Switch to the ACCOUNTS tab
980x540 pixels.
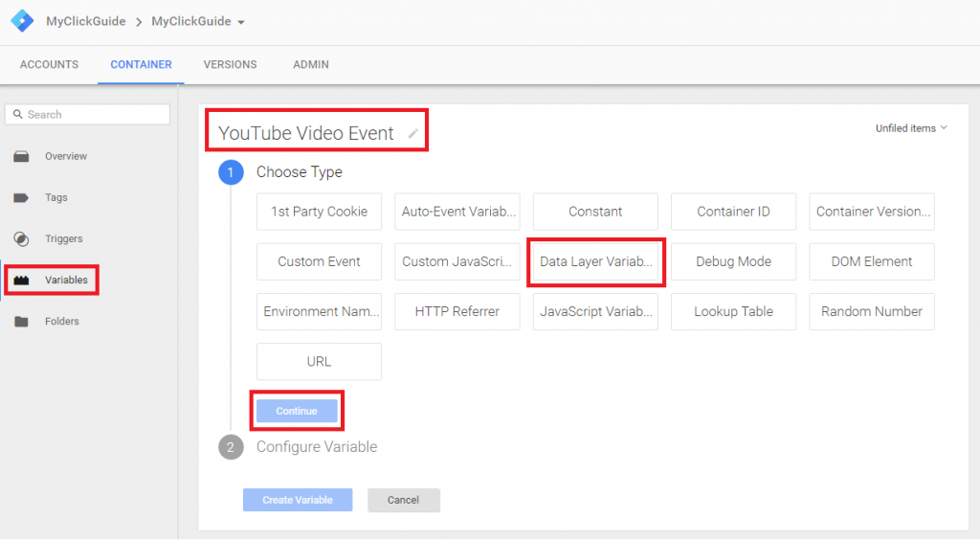point(50,64)
